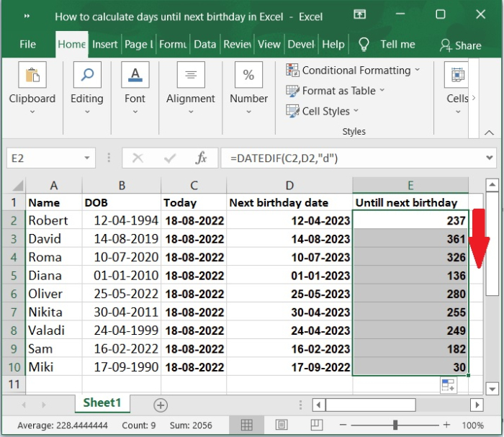
Task: Open the Font group icon
Action: tap(135, 76)
